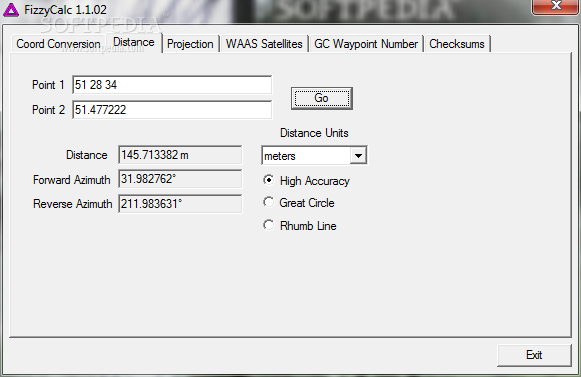
Task: Open the Distance Units dropdown arrow
Action: click(358, 156)
